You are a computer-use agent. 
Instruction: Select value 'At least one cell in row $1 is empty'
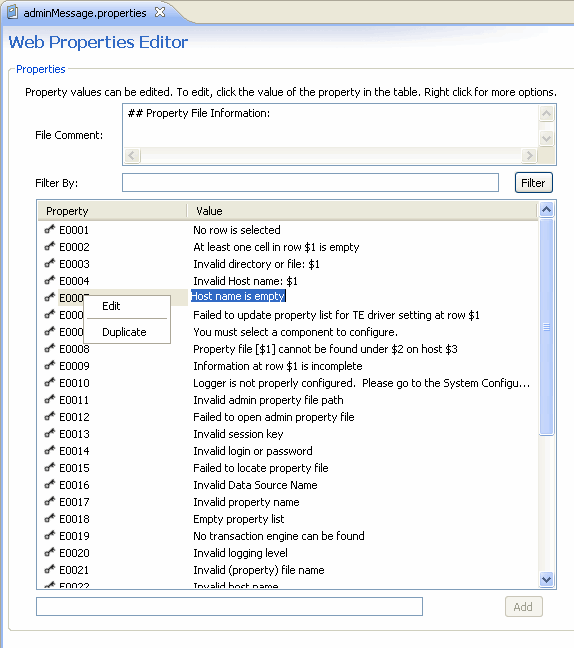[x=276, y=247]
